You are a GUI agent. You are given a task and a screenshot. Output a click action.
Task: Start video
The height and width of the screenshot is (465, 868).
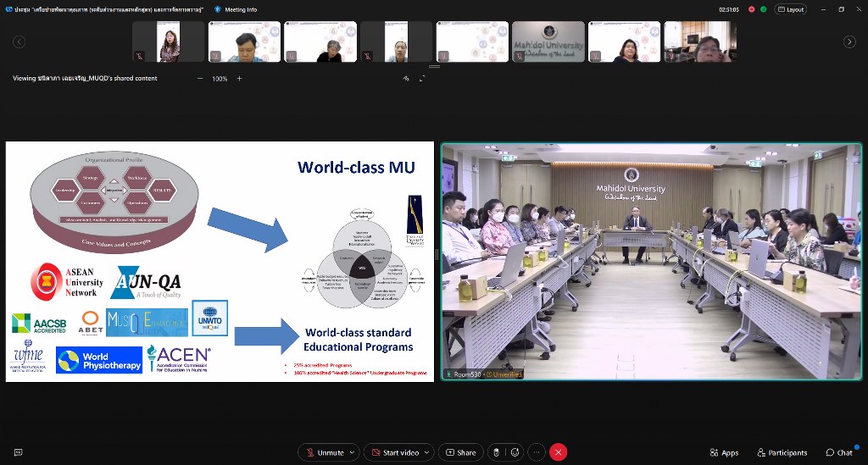coord(395,452)
